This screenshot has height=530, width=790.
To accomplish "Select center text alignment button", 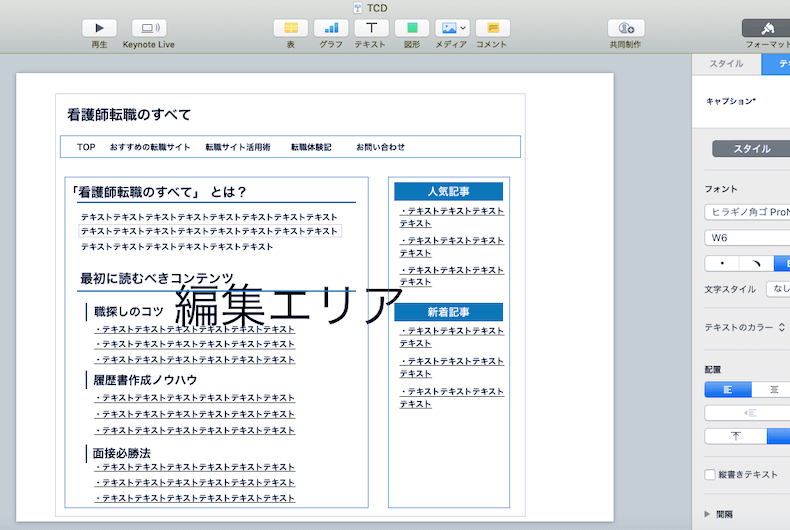I will click(771, 389).
